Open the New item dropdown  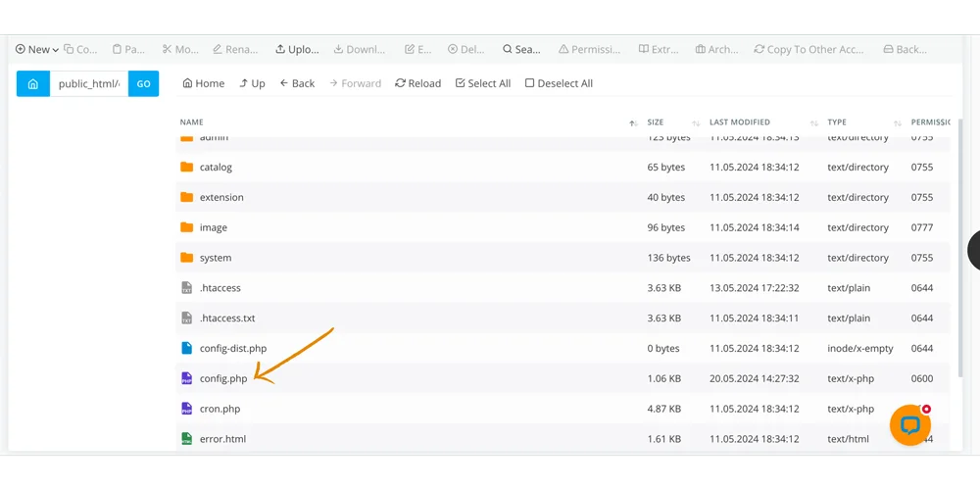pyautogui.click(x=37, y=49)
